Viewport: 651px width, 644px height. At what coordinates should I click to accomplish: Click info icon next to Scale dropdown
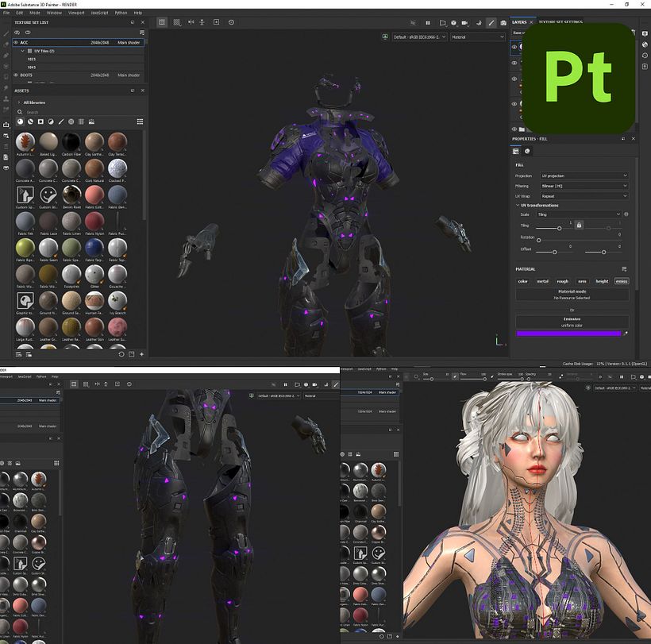pyautogui.click(x=626, y=214)
